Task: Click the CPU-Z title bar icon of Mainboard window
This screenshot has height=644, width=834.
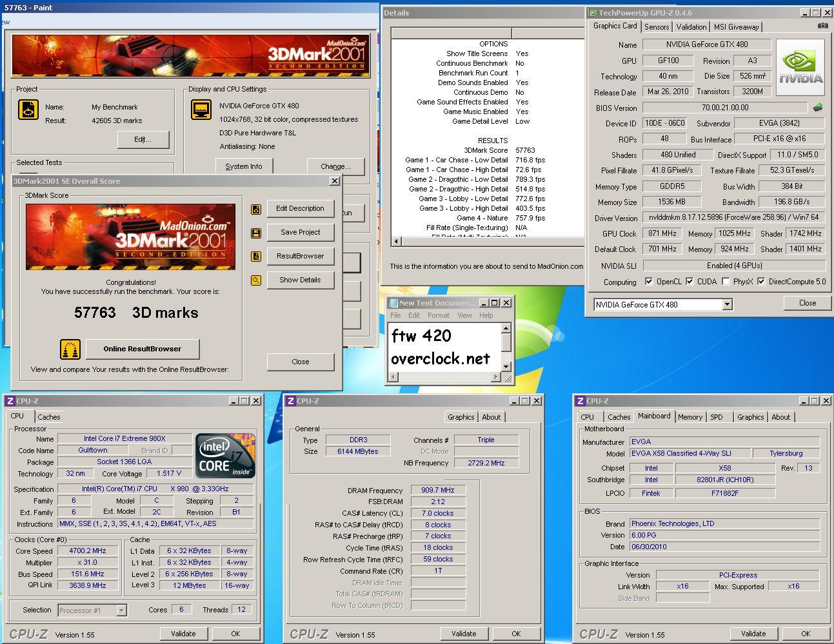Action: pyautogui.click(x=580, y=401)
